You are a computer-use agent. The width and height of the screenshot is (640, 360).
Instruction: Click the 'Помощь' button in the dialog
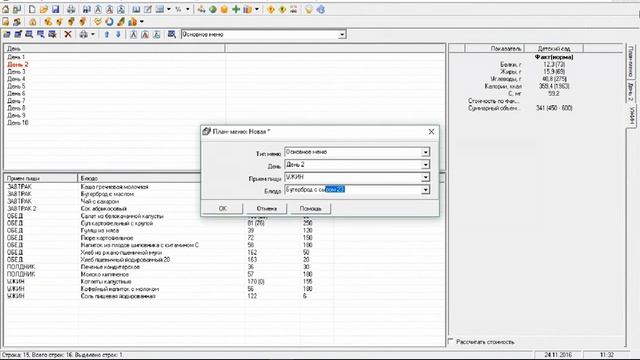pyautogui.click(x=310, y=209)
